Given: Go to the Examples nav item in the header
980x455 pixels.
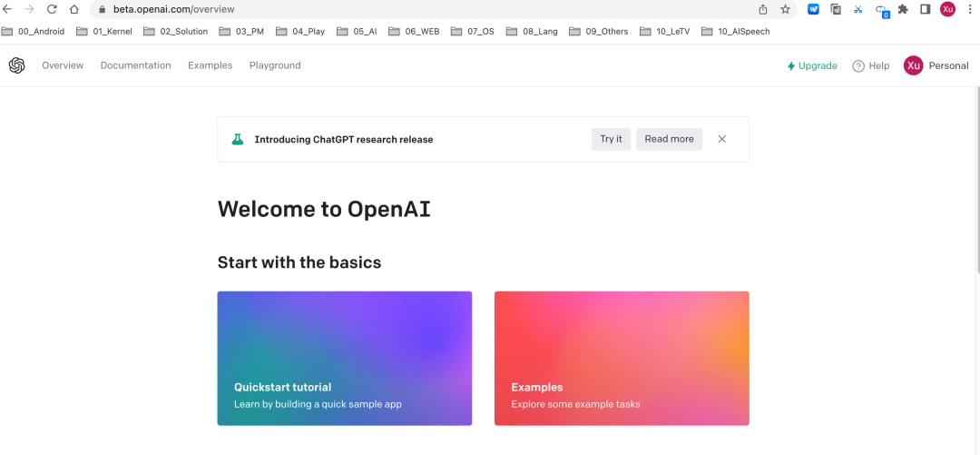Looking at the screenshot, I should click(x=210, y=65).
